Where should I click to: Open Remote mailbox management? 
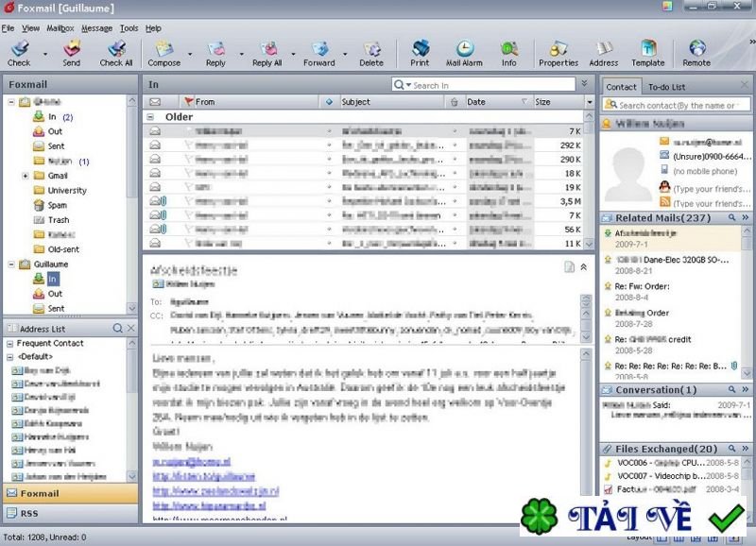click(696, 53)
